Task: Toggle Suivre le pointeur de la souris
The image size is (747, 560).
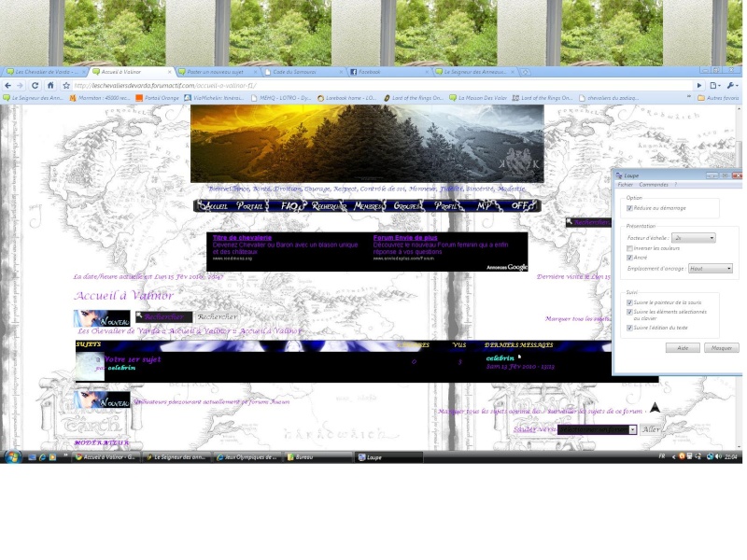Action: pyautogui.click(x=629, y=302)
